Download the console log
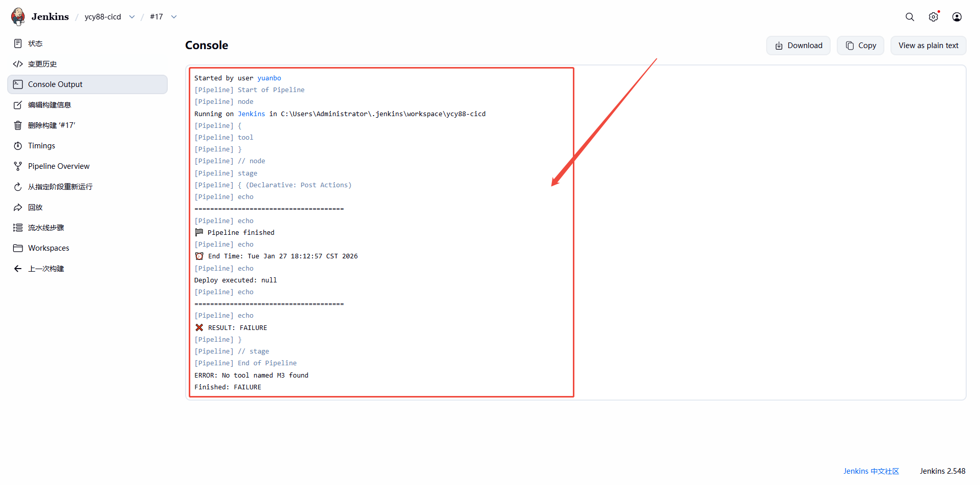The height and width of the screenshot is (485, 980). pyautogui.click(x=798, y=46)
